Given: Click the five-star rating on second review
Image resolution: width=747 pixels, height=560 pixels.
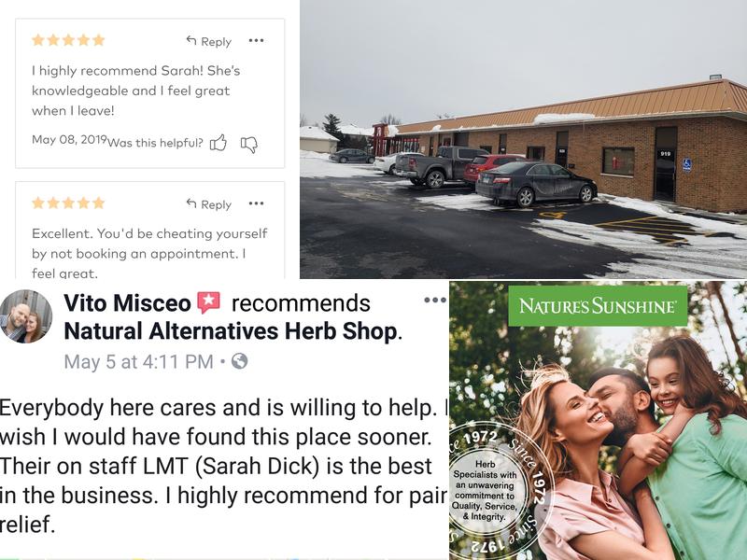Looking at the screenshot, I should point(68,203).
